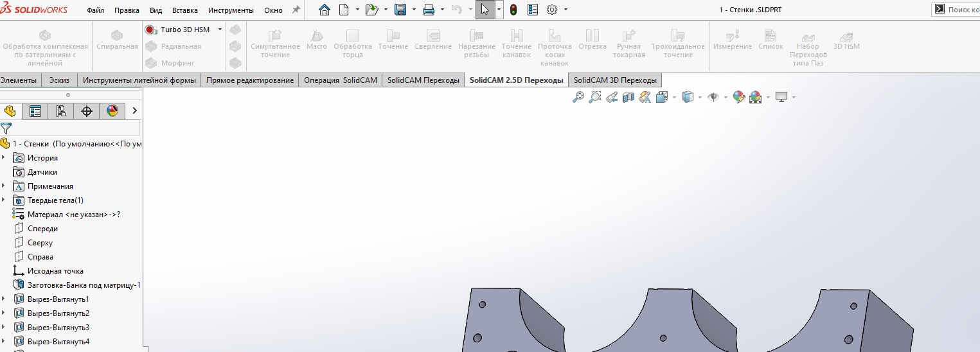
Task: Expand the Вырез-Вытянуть3 feature
Action: coord(4,328)
